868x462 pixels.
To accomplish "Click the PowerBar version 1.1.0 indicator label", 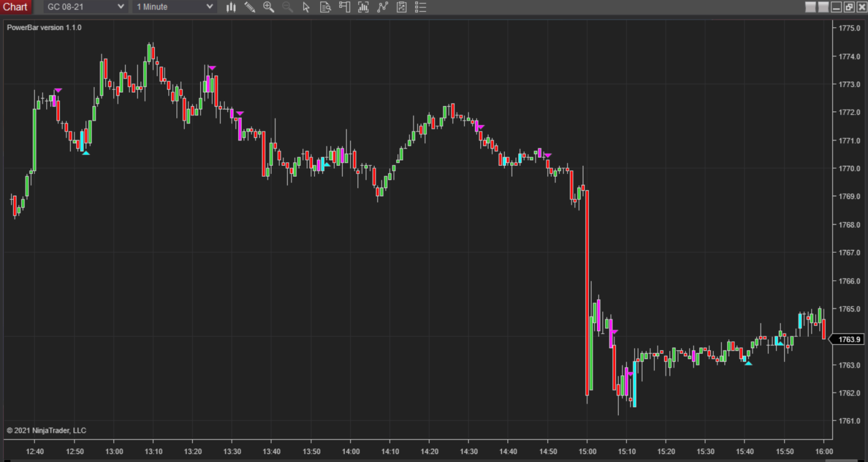I will click(x=44, y=28).
